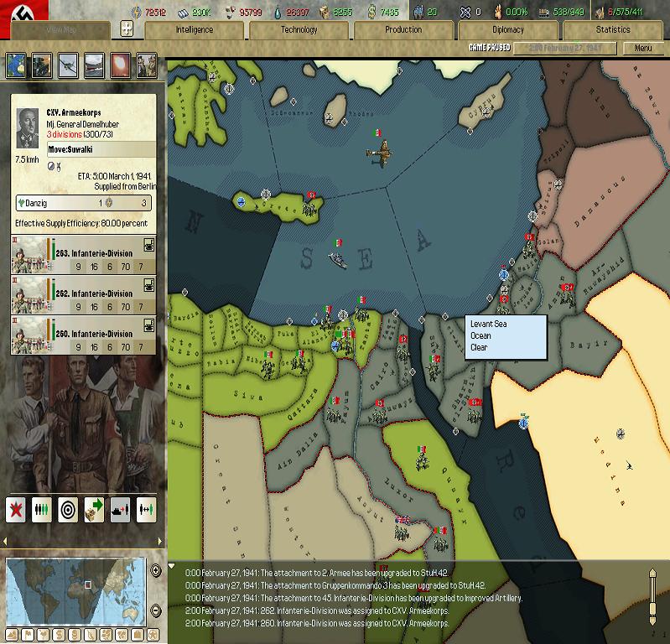Click the strategic redeployment crate icon
The width and height of the screenshot is (670, 644).
coord(94,509)
